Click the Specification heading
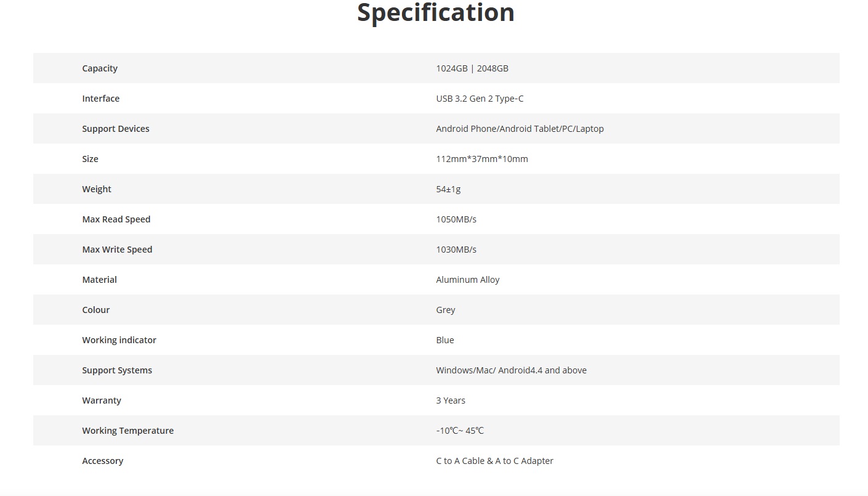Screen dimensions: 868x496 pos(435,13)
